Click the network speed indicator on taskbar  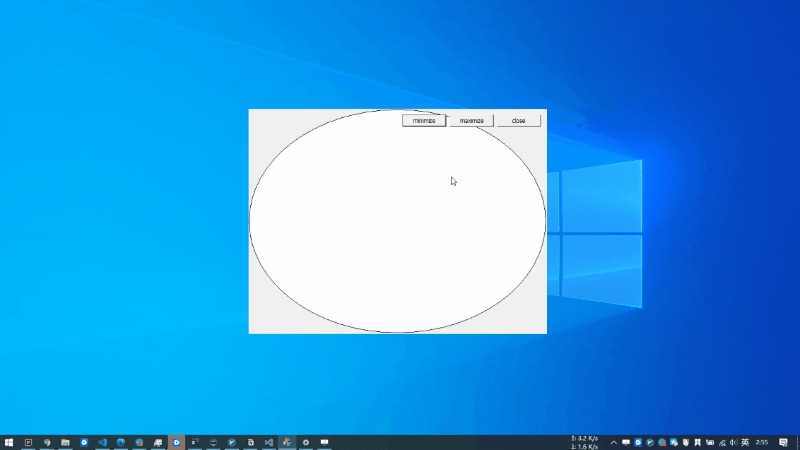585,442
